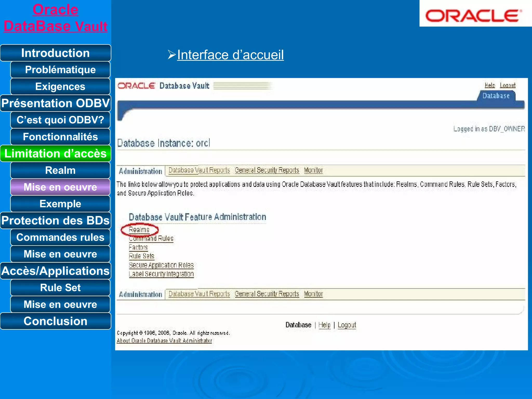Select the upper Administration tab
The width and height of the screenshot is (532, 399).
(x=141, y=171)
